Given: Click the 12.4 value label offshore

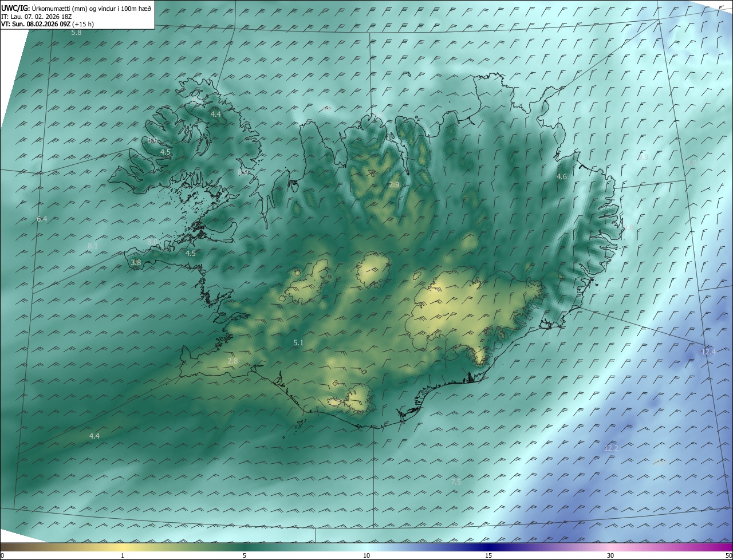Looking at the screenshot, I should pos(708,352).
